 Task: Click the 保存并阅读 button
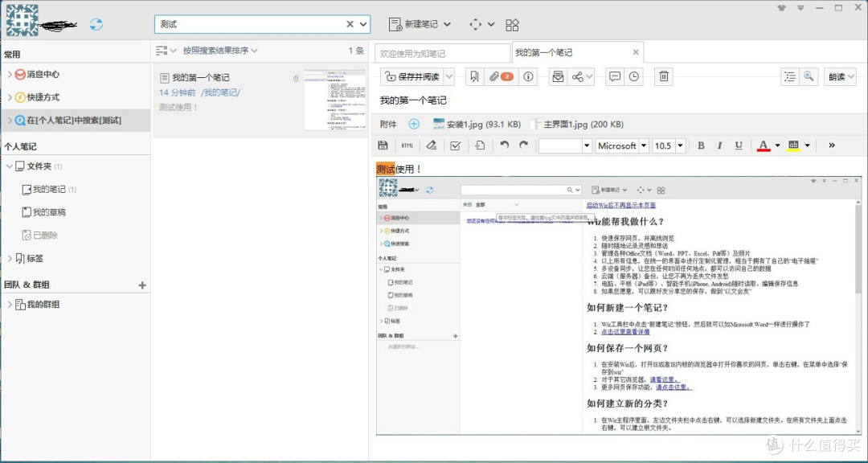(412, 77)
